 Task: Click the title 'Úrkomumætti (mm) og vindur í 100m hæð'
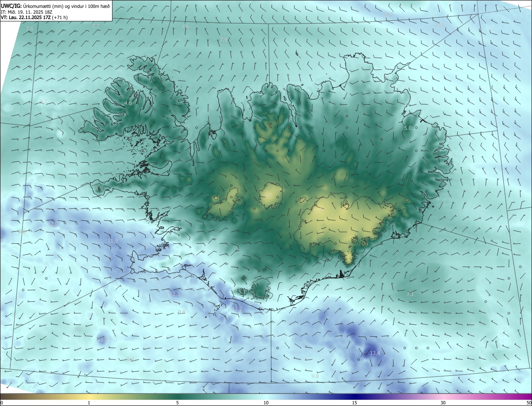click(67, 6)
